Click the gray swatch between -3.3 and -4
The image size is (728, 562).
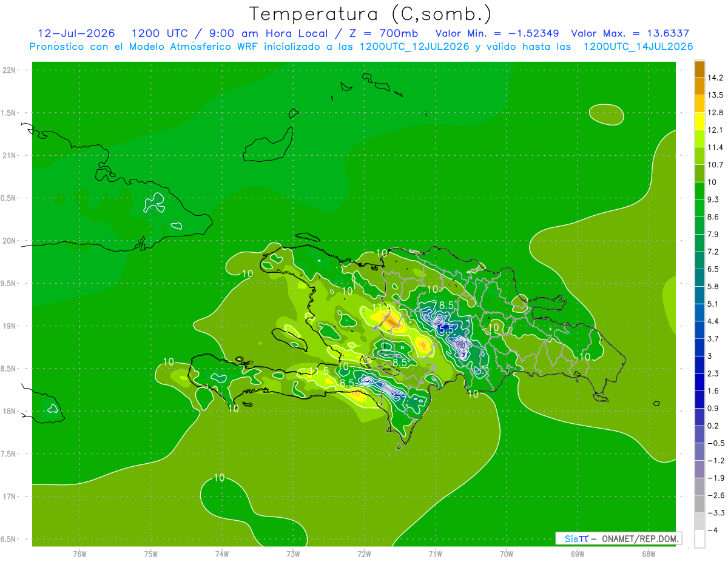click(x=699, y=521)
